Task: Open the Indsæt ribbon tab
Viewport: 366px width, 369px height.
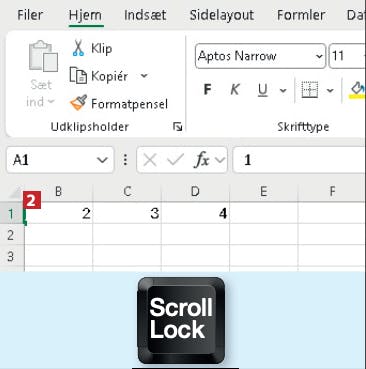Action: pos(145,15)
